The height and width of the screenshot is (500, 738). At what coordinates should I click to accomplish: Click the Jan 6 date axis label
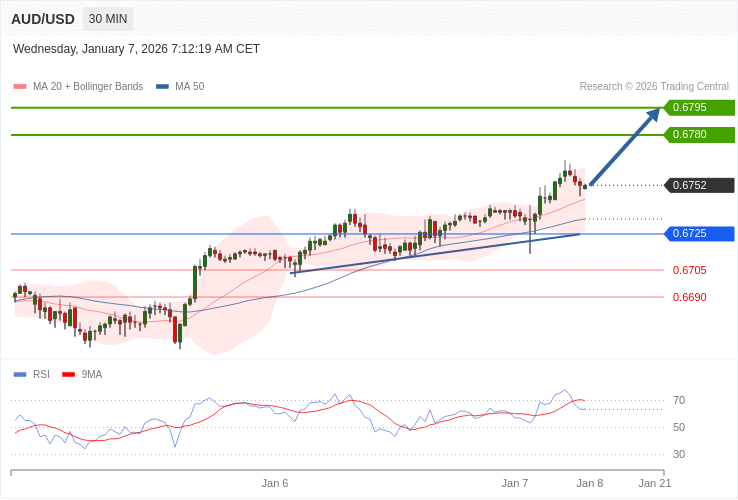click(x=275, y=483)
